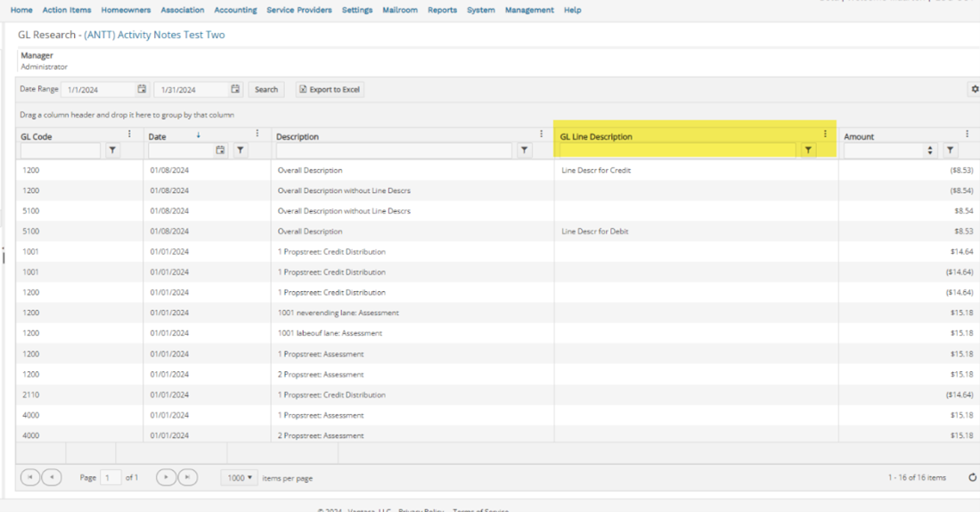Click the GL Code filter icon
This screenshot has height=512, width=980.
pyautogui.click(x=112, y=151)
